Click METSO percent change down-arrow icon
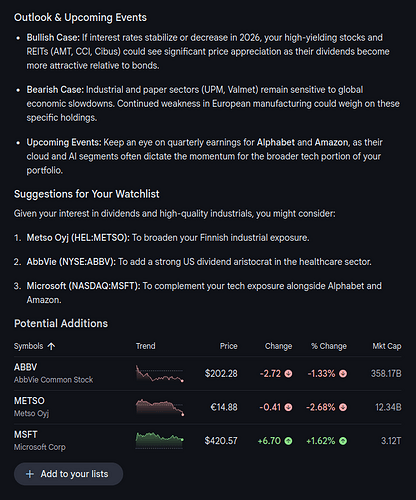 tap(343, 407)
